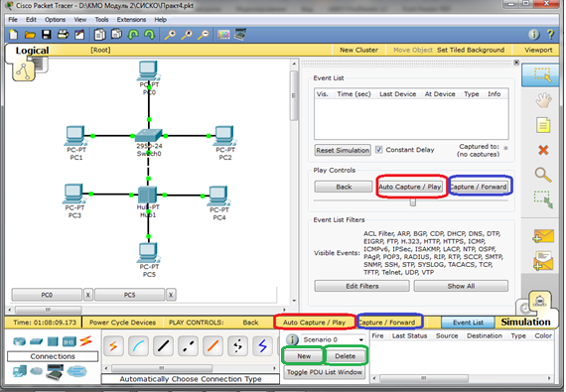Click Power Cycle Devices in the bar
Viewport: 566px width, 392px height.
[122, 323]
